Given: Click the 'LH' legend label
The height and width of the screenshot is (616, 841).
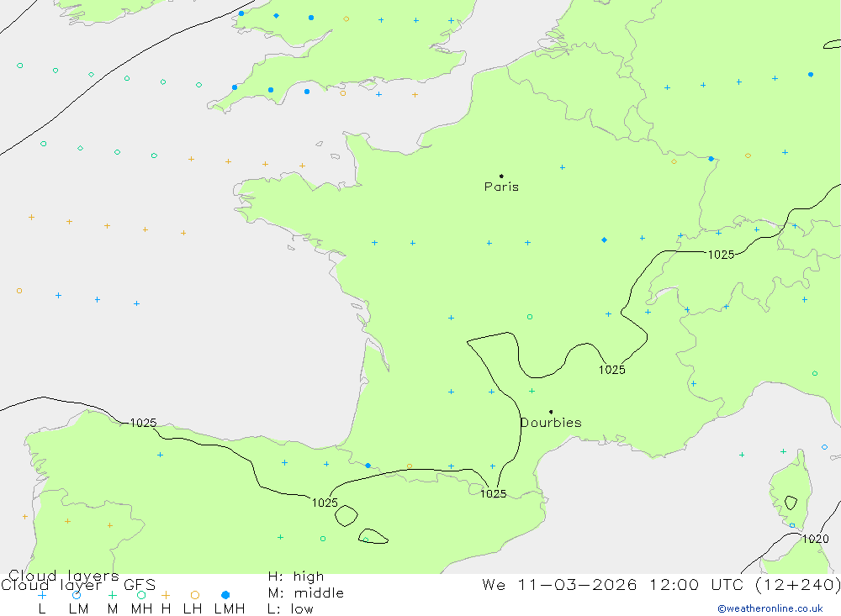Looking at the screenshot, I should click(x=193, y=609).
